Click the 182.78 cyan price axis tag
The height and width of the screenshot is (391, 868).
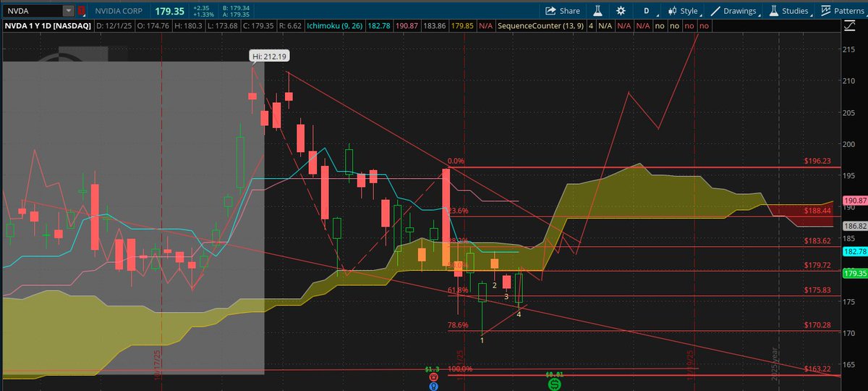point(855,251)
